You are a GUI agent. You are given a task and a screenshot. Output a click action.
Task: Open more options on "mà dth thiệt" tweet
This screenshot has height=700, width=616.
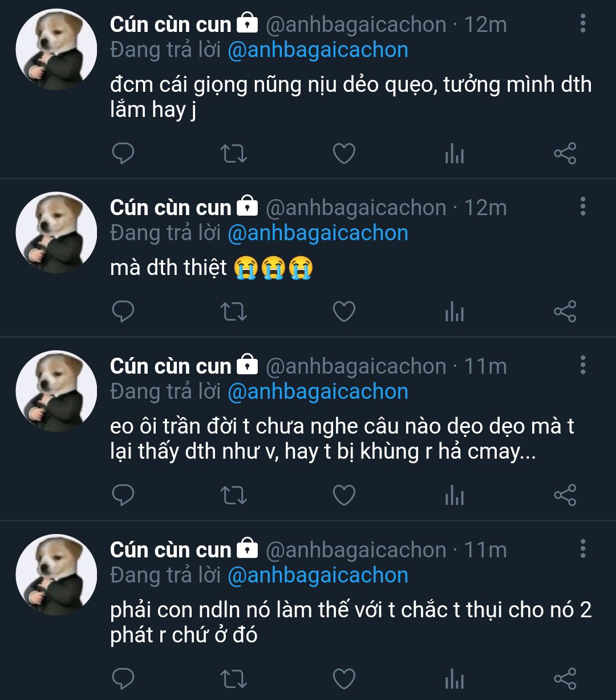click(x=582, y=207)
